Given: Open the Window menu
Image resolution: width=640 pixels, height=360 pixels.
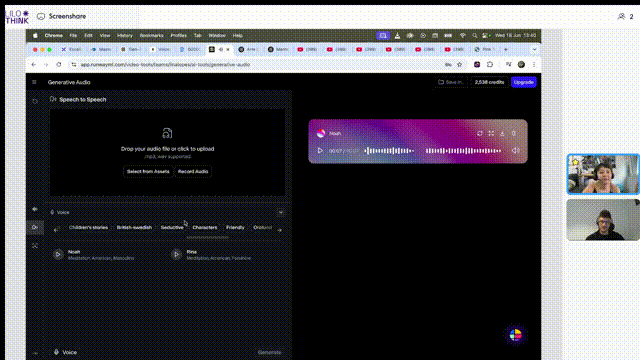Looking at the screenshot, I should 217,36.
